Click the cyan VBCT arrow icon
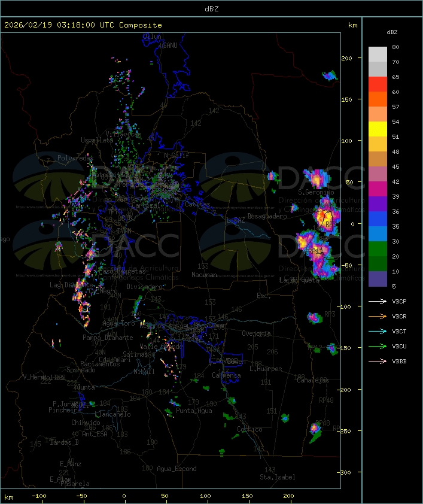 (378, 331)
